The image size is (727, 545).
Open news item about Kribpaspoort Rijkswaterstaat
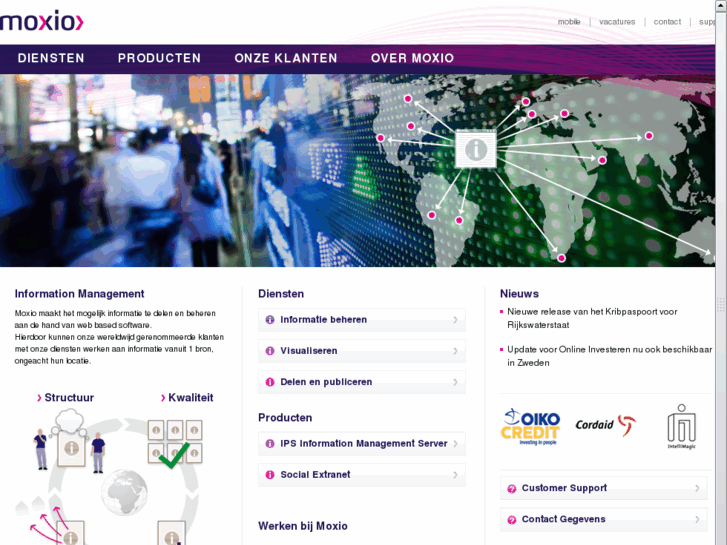coord(592,318)
